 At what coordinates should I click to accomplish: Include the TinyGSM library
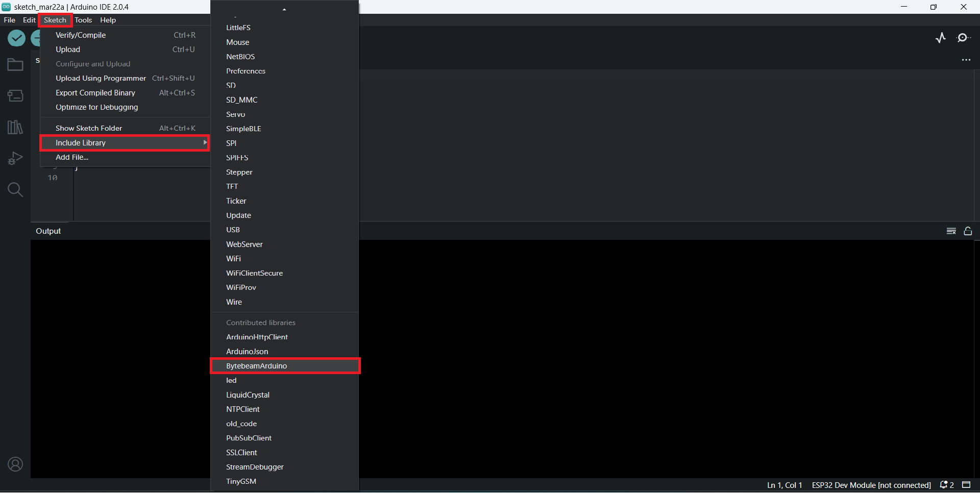[x=285, y=481]
